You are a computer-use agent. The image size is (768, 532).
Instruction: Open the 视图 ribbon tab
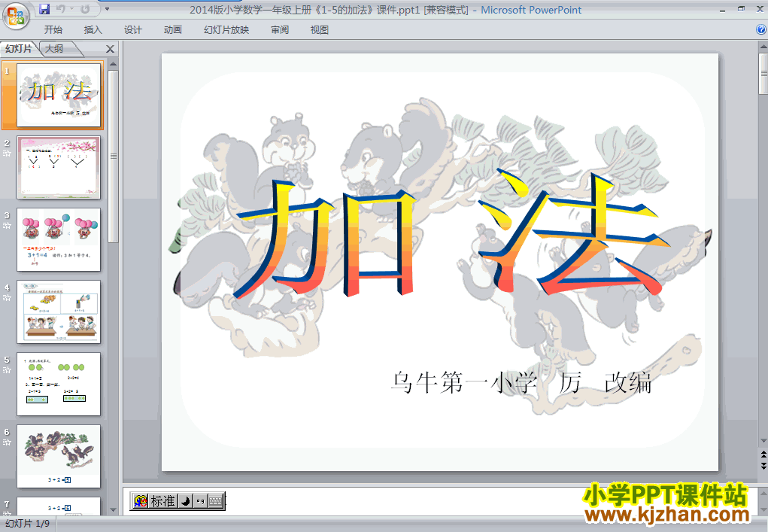(x=320, y=30)
